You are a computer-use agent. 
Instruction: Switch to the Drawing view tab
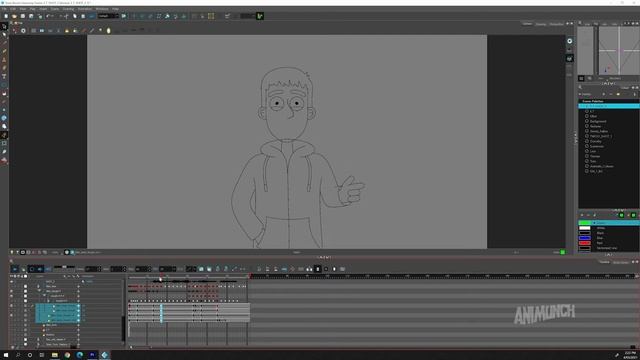[540, 24]
